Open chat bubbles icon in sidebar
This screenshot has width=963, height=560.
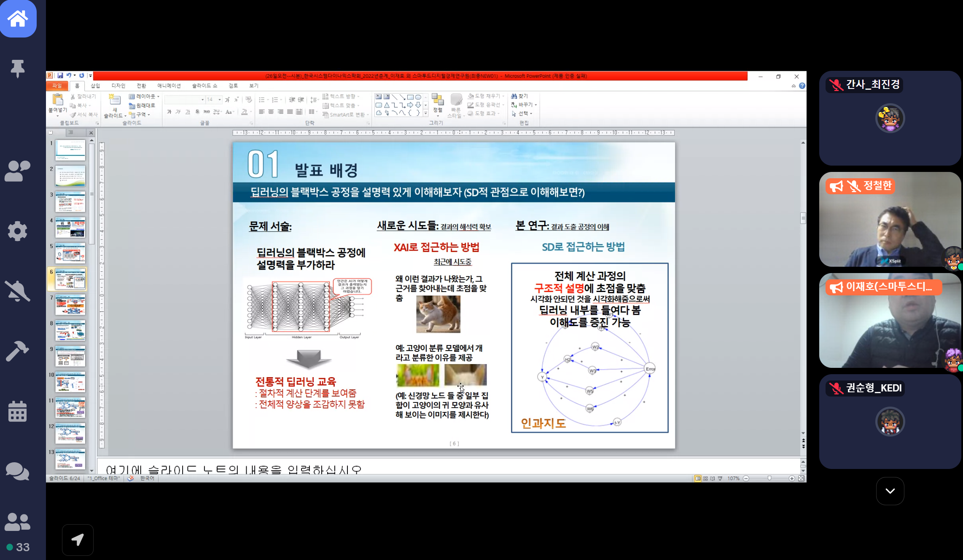pyautogui.click(x=17, y=471)
